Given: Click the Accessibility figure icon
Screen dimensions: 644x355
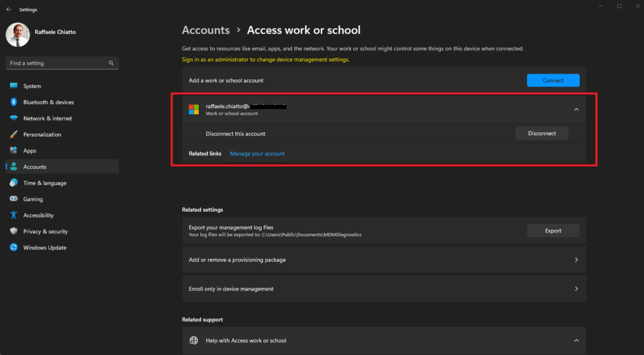Looking at the screenshot, I should 14,216.
